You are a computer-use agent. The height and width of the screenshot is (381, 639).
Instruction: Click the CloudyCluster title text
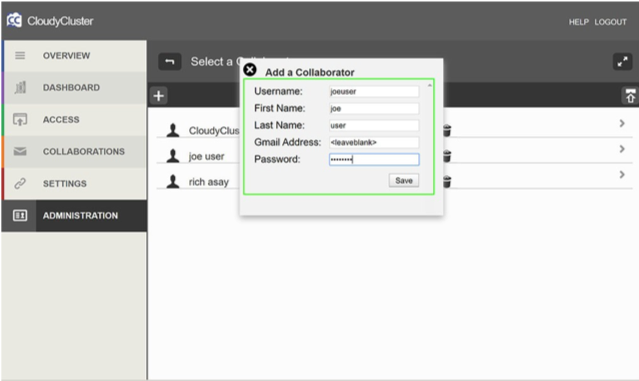(x=60, y=21)
